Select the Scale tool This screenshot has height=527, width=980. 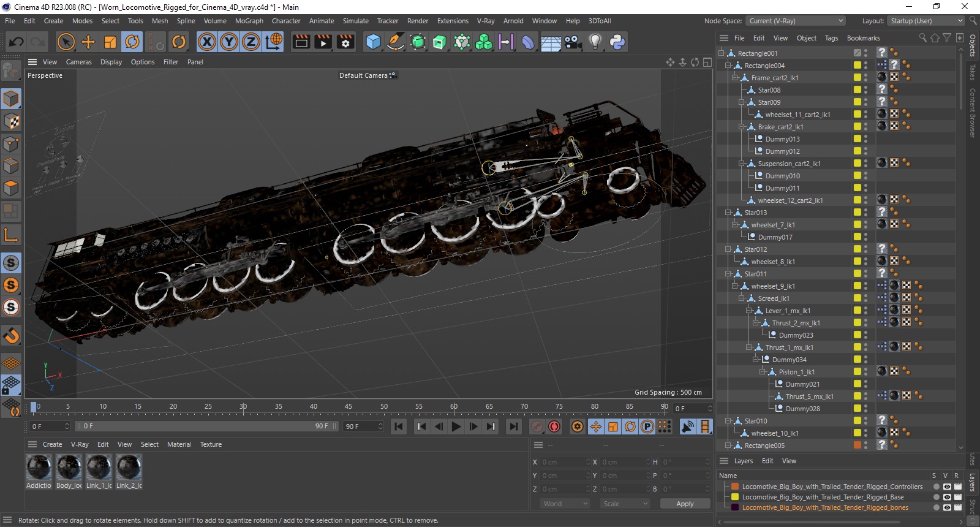[110, 42]
